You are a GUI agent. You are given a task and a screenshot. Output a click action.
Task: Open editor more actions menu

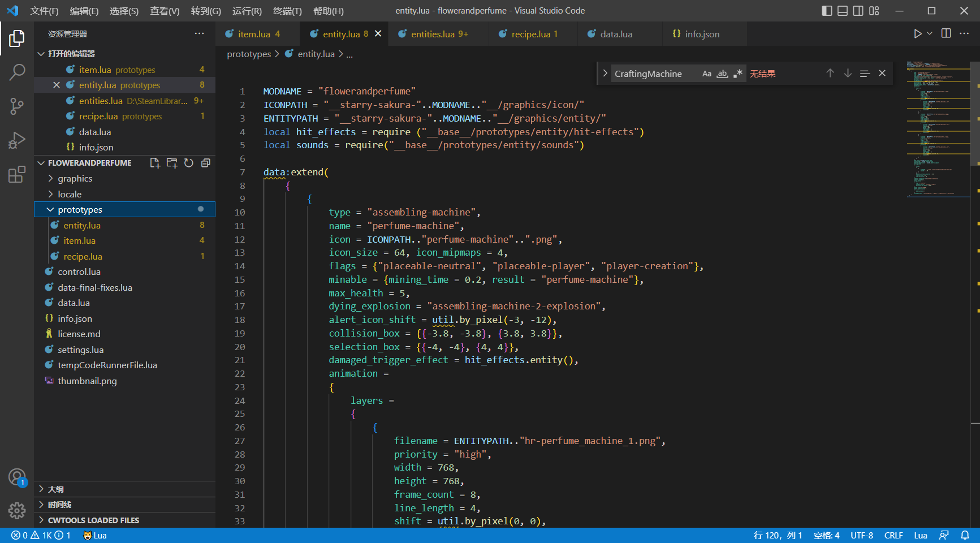[964, 34]
